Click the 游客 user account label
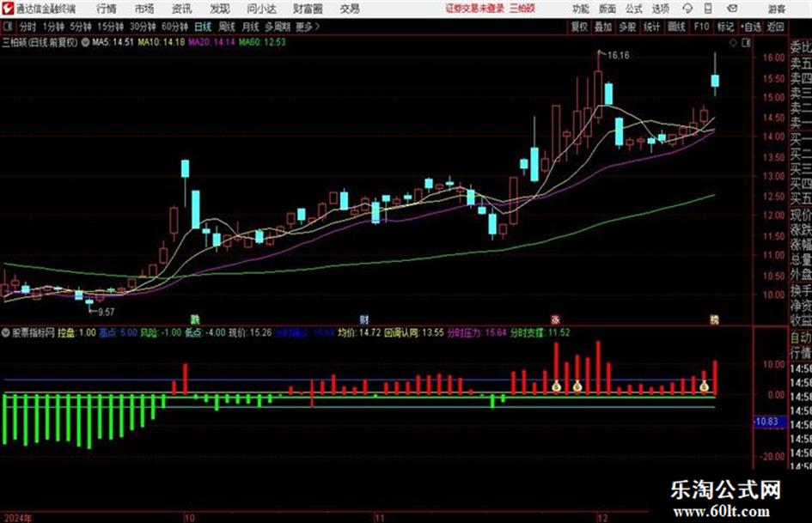 pyautogui.click(x=776, y=9)
